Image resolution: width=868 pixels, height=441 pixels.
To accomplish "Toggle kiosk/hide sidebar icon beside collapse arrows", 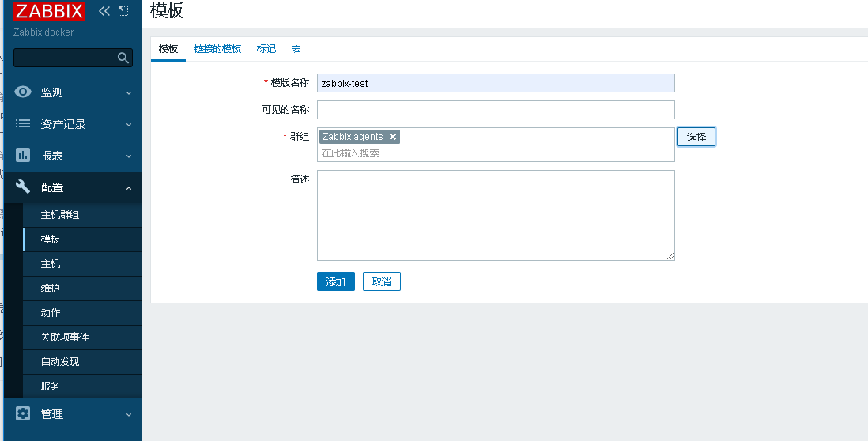I will pos(123,10).
